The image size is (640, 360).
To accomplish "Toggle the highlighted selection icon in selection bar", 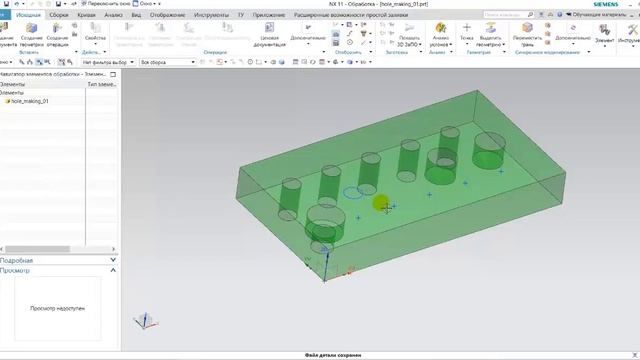I will click(x=39, y=62).
